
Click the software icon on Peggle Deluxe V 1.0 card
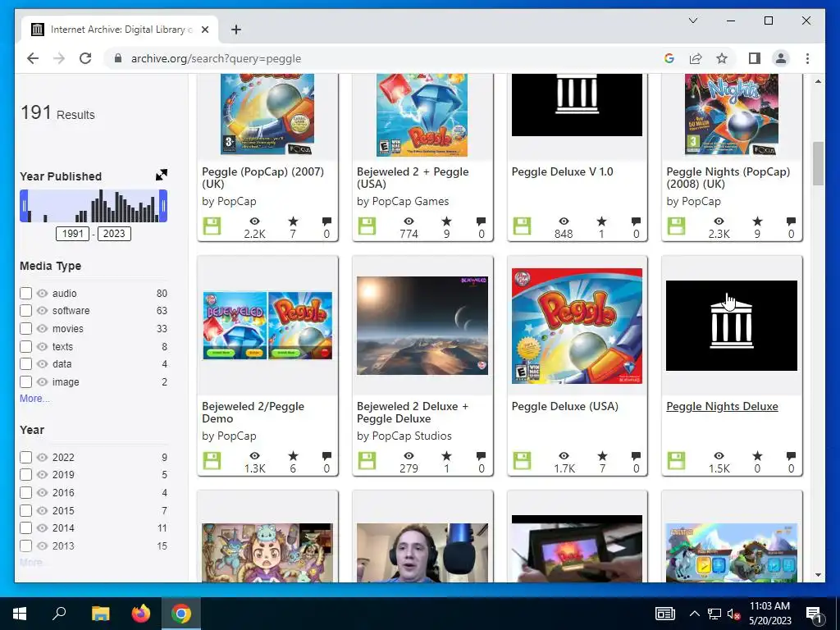coord(522,226)
